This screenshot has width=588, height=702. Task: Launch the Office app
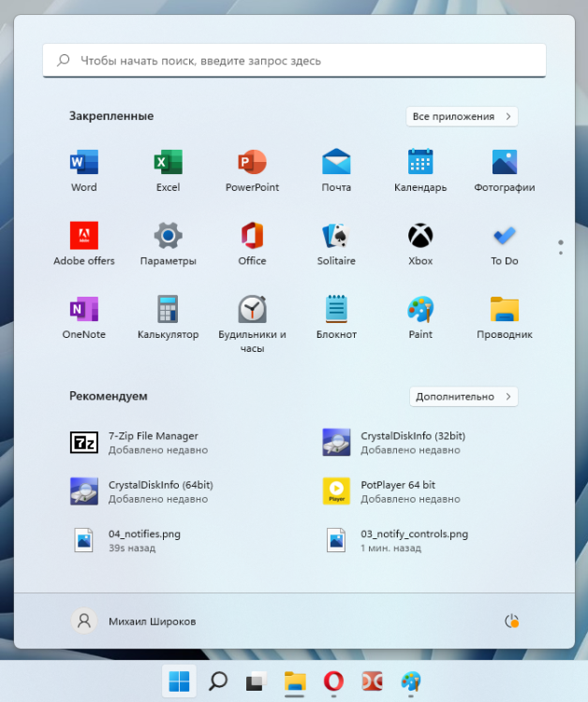tap(252, 244)
